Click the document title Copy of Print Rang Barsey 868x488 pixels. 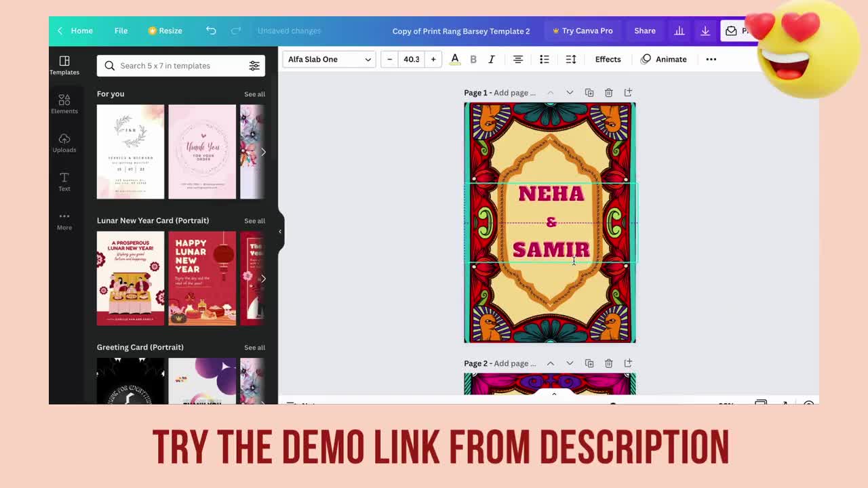point(461,30)
